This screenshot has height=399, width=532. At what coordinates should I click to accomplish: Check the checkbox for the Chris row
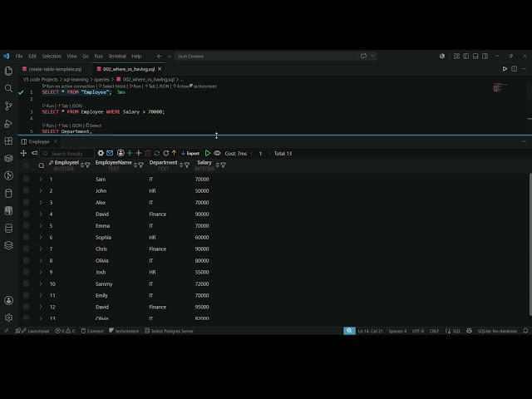coord(26,249)
